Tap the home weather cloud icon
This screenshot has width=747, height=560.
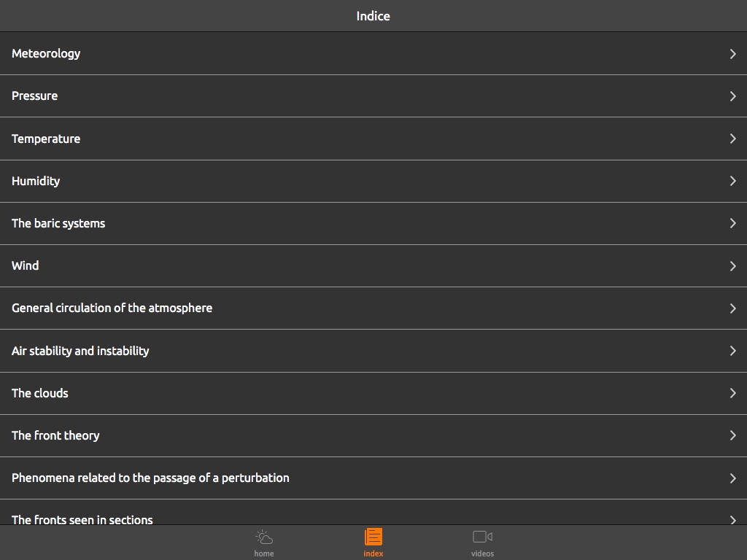pyautogui.click(x=264, y=538)
